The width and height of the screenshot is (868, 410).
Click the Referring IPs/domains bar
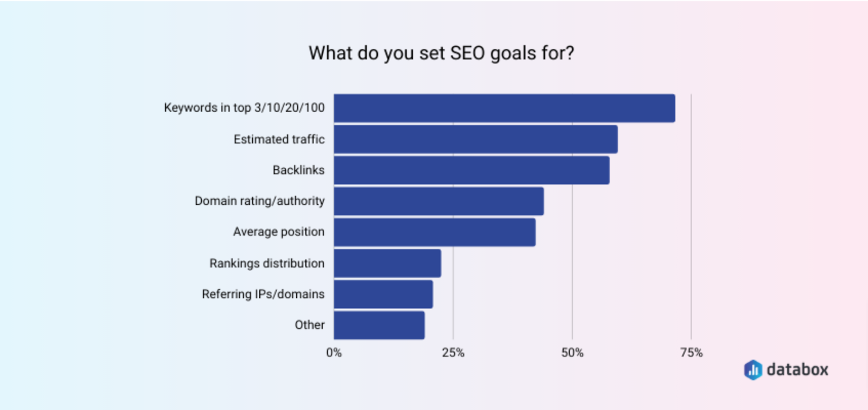[x=384, y=294]
